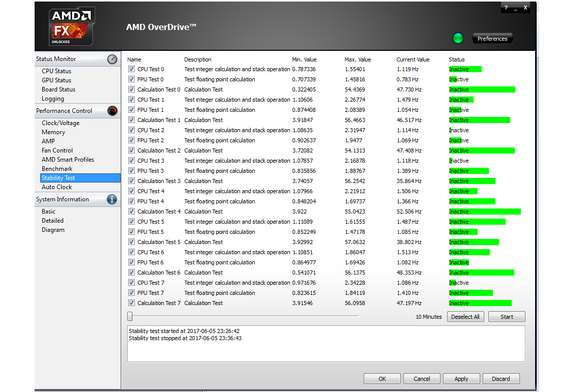Open the Clock/Voltage page
Screen dimensions: 586x392
tap(61, 123)
